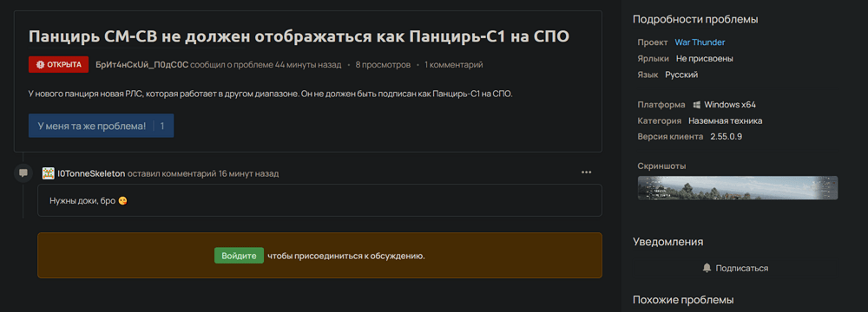868x312 pixels.
Task: Click the issue description about новая РЛС
Action: pyautogui.click(x=271, y=94)
